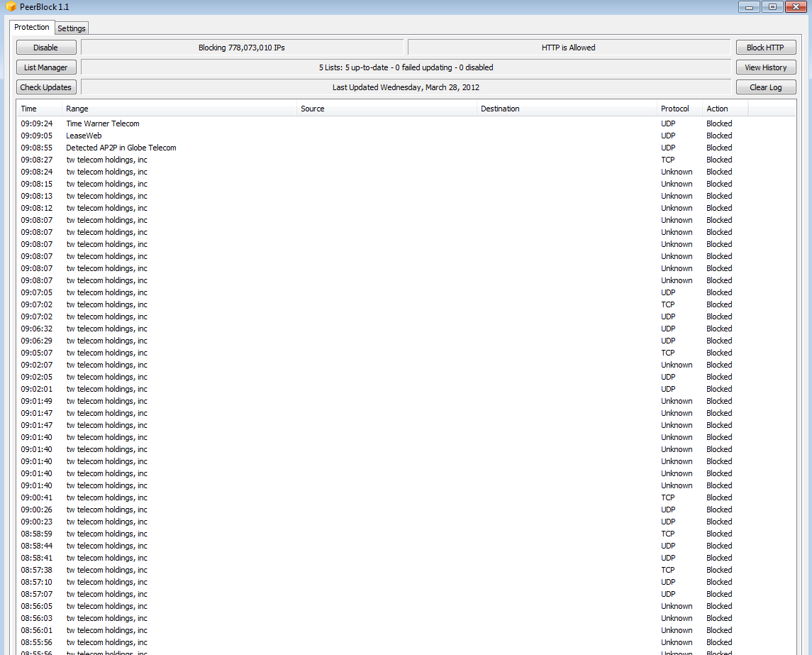Check for list updates
Screen dimensions: 812x655
click(x=46, y=87)
